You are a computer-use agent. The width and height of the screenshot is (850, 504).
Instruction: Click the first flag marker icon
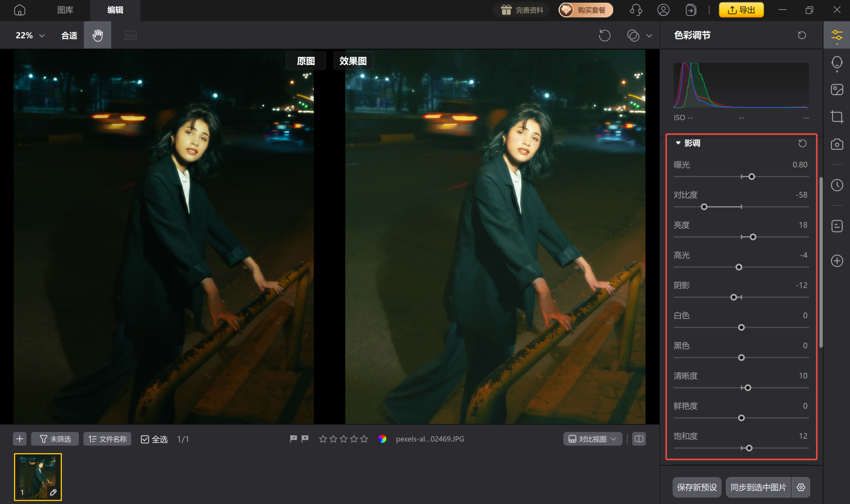293,439
